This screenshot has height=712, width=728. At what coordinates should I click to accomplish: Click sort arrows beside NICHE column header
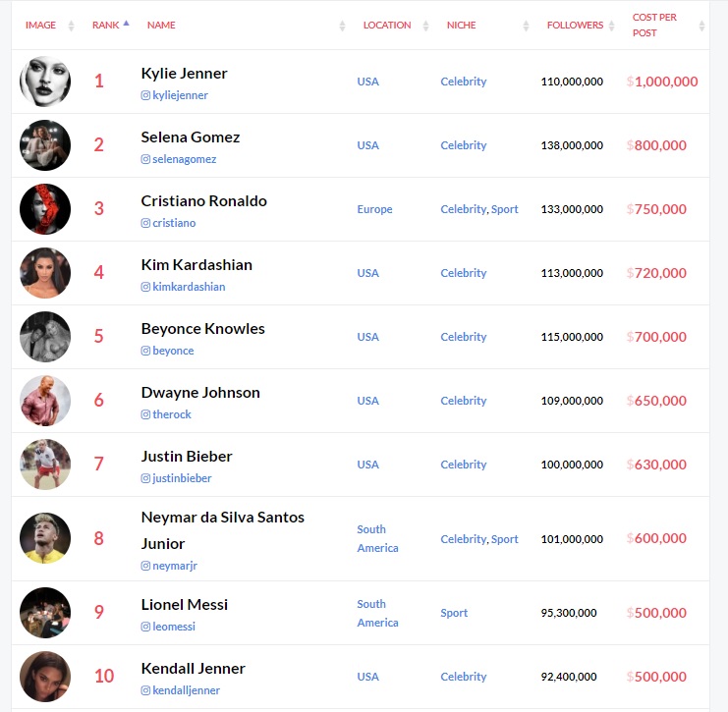click(x=526, y=26)
